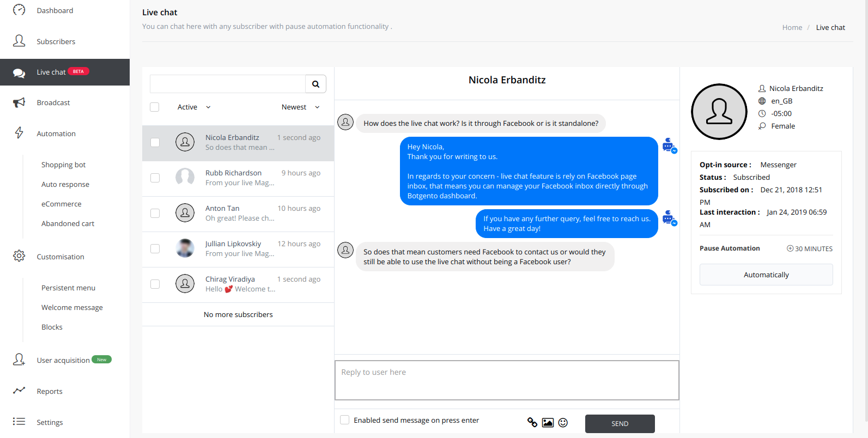The image size is (868, 438).
Task: Open Shopping bot submenu item
Action: pos(63,165)
